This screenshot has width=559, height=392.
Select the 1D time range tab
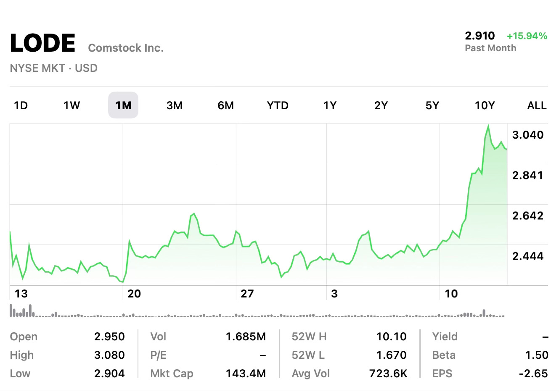tap(21, 105)
